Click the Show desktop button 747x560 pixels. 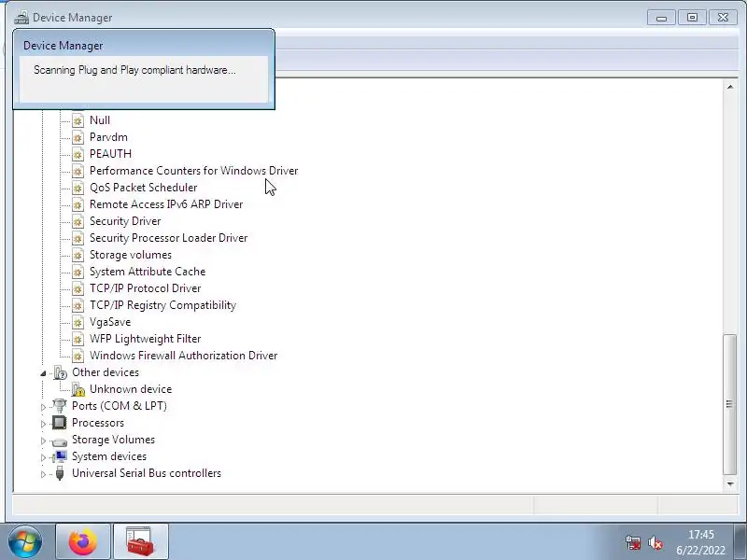click(x=740, y=542)
